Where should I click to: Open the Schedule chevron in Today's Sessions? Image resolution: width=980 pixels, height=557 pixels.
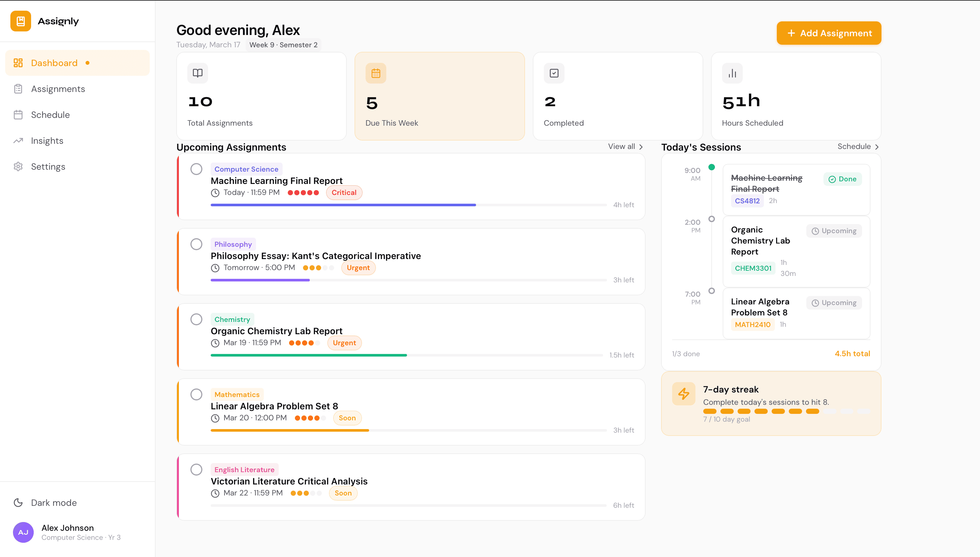pyautogui.click(x=857, y=146)
